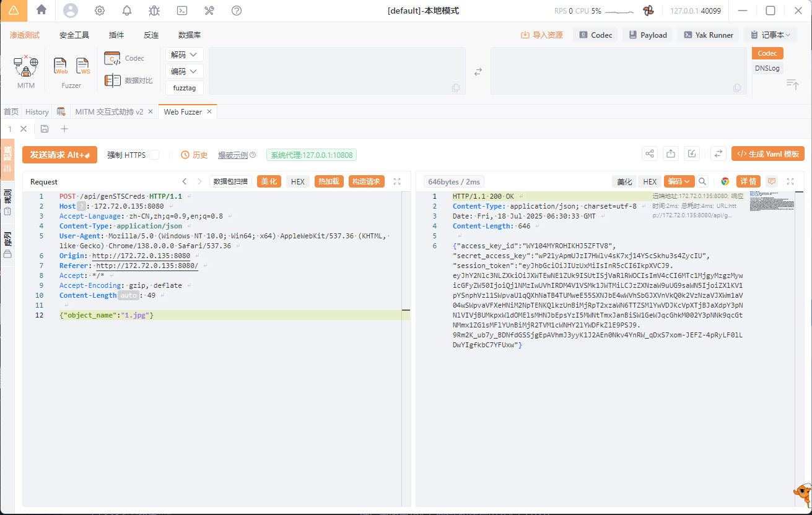Click the 生成 Yaml 模板 button
Screen dimensions: 812x515
(767, 154)
